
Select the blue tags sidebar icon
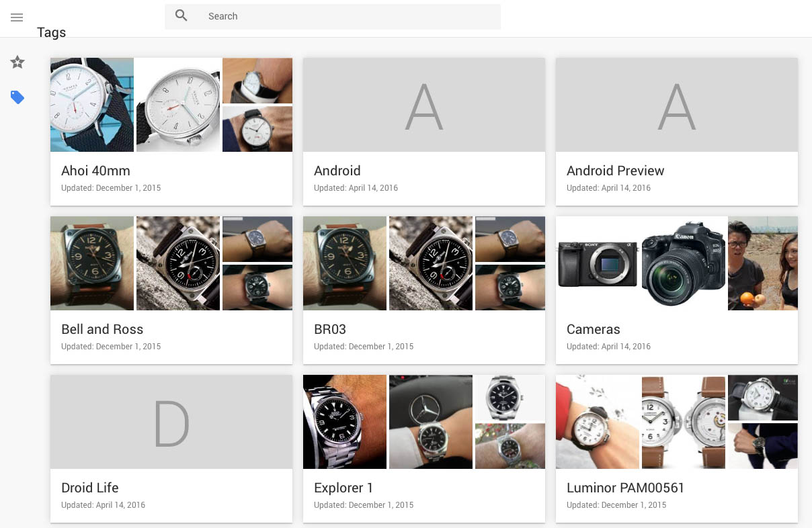[x=17, y=97]
